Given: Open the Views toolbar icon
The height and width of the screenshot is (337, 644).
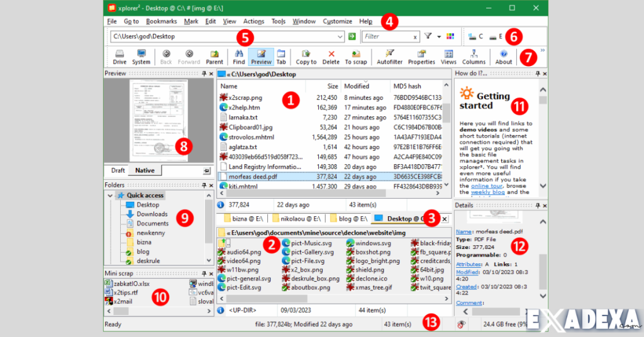Looking at the screenshot, I should [x=448, y=57].
